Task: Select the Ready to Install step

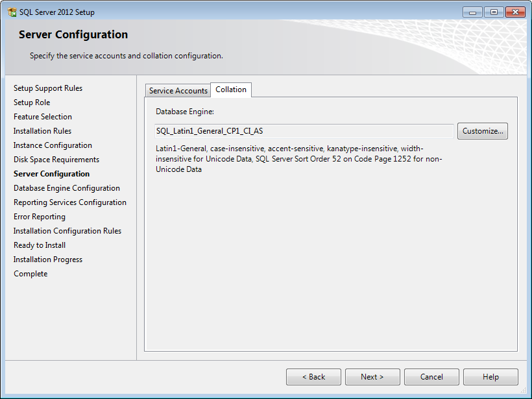Action: pyautogui.click(x=40, y=245)
